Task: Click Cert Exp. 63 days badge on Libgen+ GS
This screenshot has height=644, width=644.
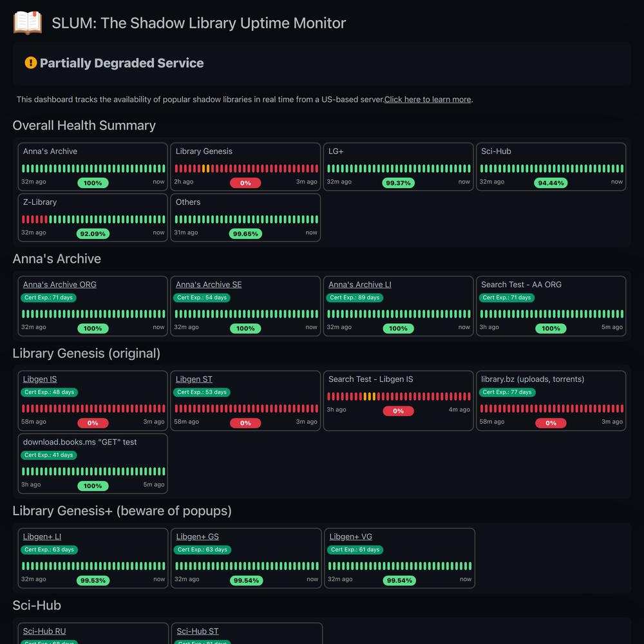Action: click(x=202, y=549)
